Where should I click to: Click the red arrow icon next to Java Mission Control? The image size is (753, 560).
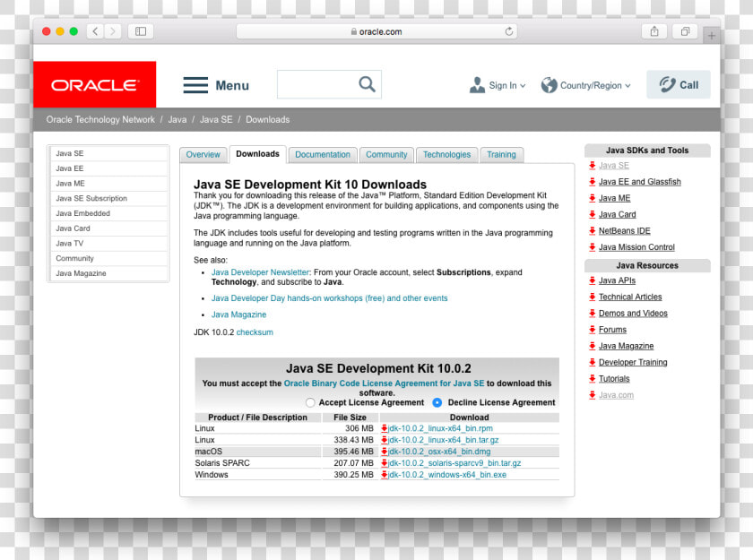pos(593,247)
